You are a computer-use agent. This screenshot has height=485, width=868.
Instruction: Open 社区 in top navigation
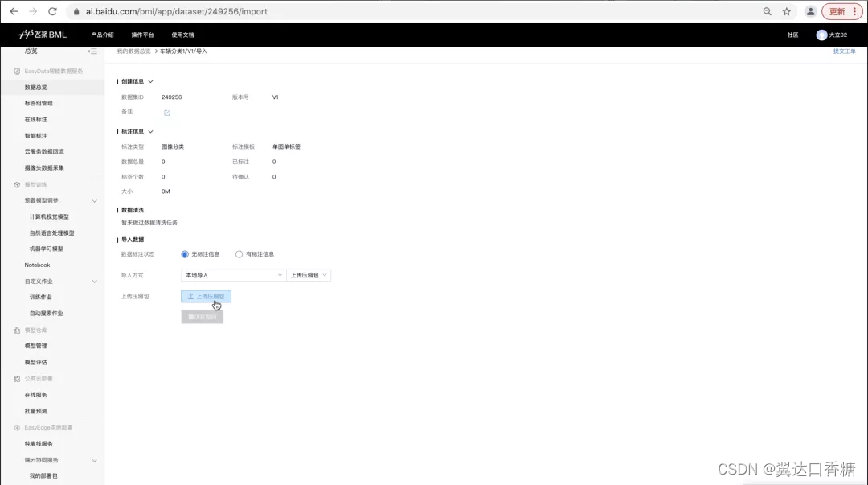(792, 35)
